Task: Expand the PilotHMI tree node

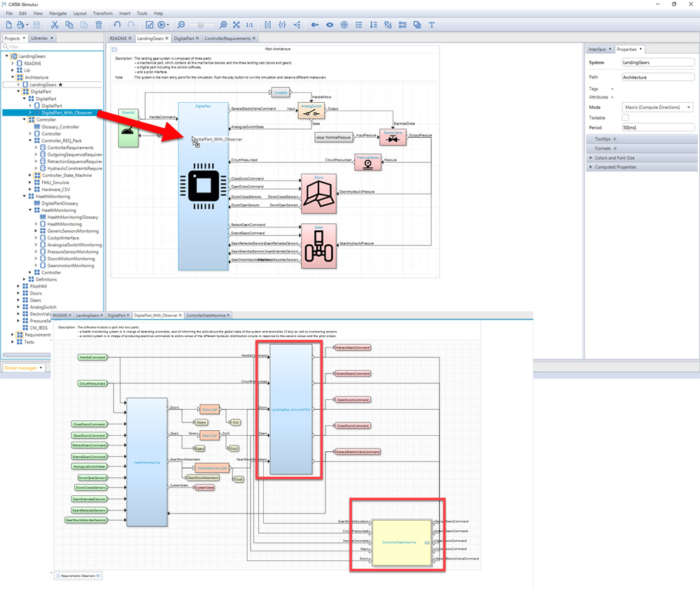Action: 19,287
